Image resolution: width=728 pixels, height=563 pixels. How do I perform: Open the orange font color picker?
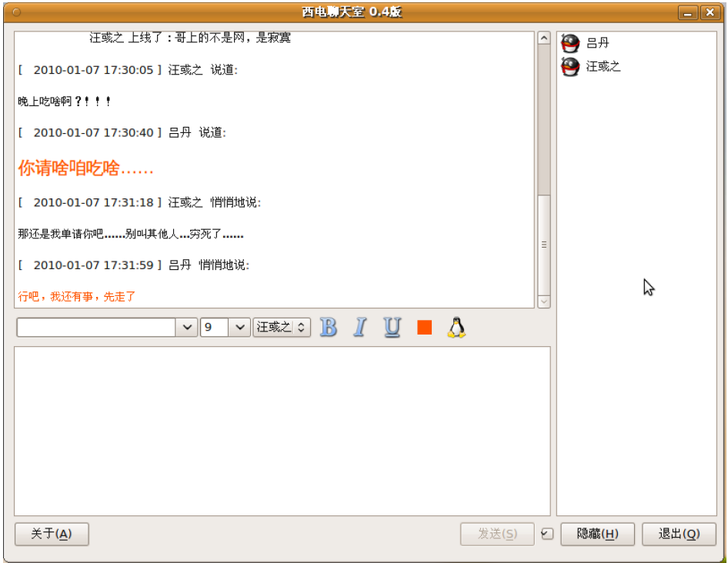[x=424, y=327]
